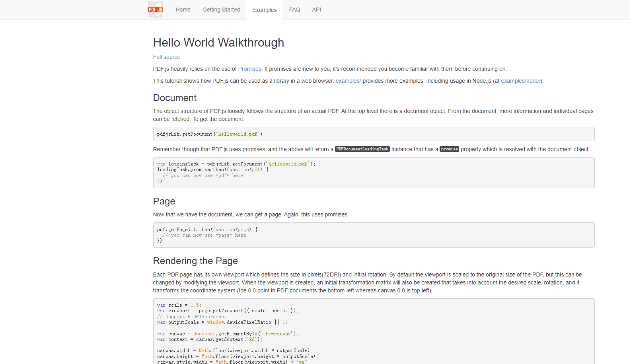This screenshot has height=364, width=629.
Task: Click the '// Support HiDPI-screens.' comment
Action: [191, 317]
